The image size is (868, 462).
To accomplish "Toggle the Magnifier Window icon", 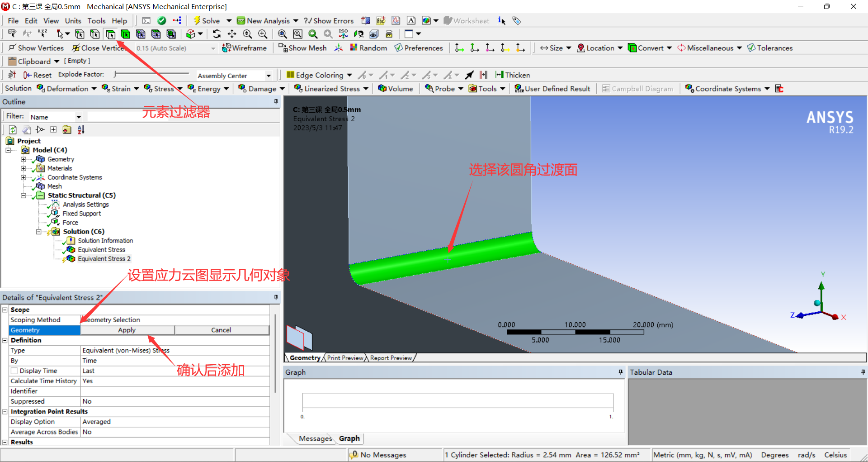I will tap(297, 34).
